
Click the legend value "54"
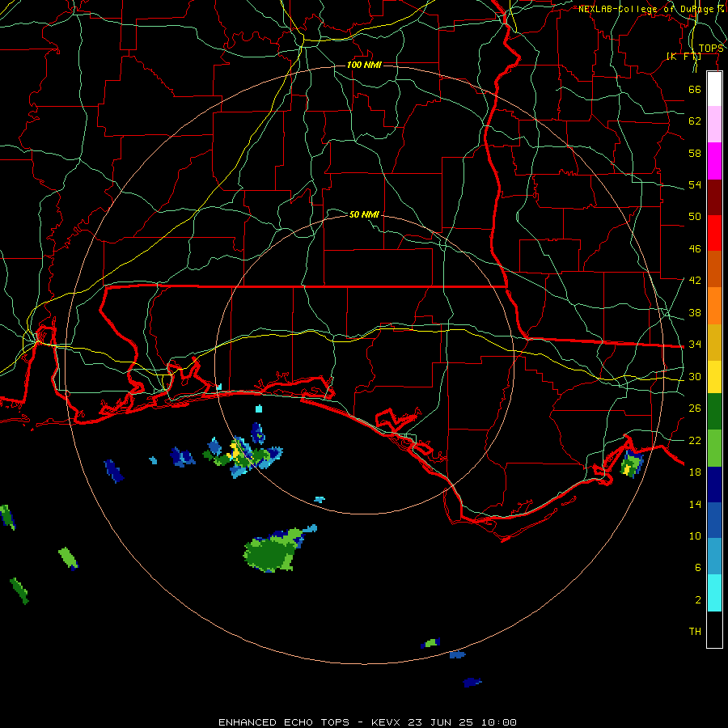coord(695,184)
